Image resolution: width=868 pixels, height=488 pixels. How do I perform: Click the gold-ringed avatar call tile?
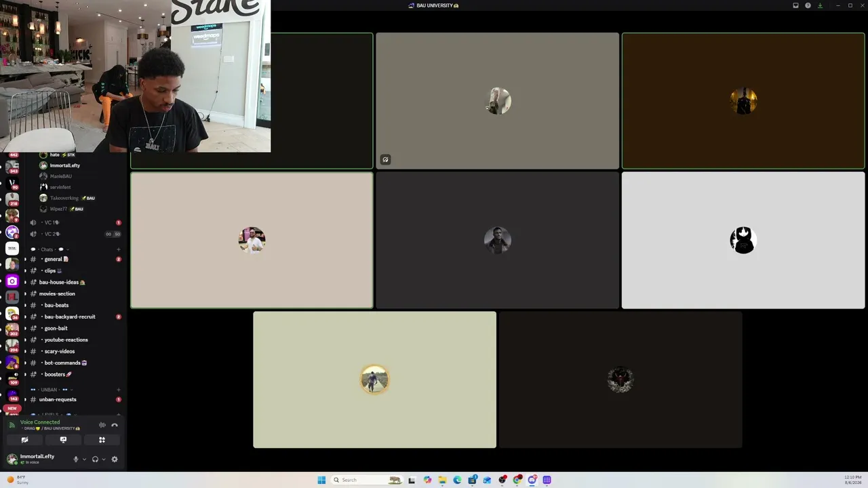(374, 380)
